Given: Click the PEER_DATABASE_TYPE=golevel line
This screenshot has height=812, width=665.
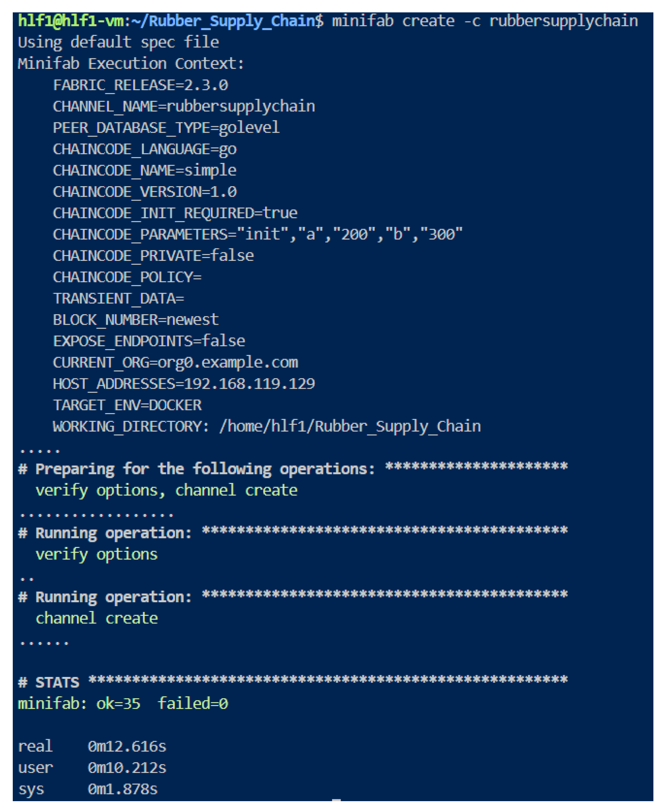Looking at the screenshot, I should (166, 128).
